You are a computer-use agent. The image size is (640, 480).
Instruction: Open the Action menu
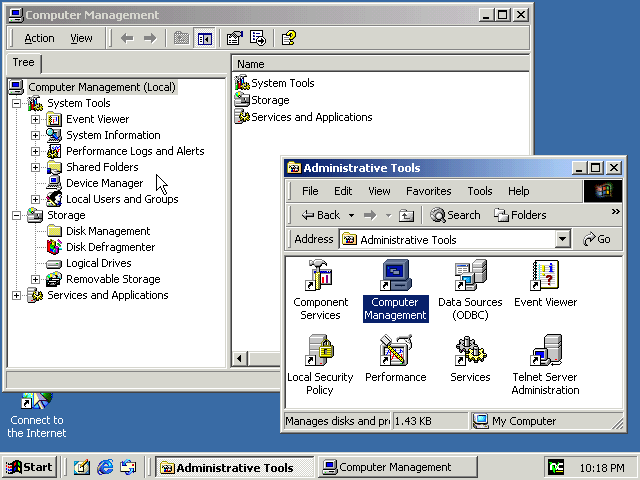click(x=39, y=38)
